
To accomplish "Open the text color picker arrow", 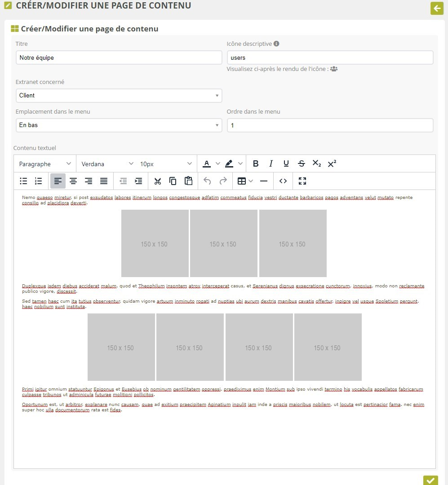I will coord(218,164).
